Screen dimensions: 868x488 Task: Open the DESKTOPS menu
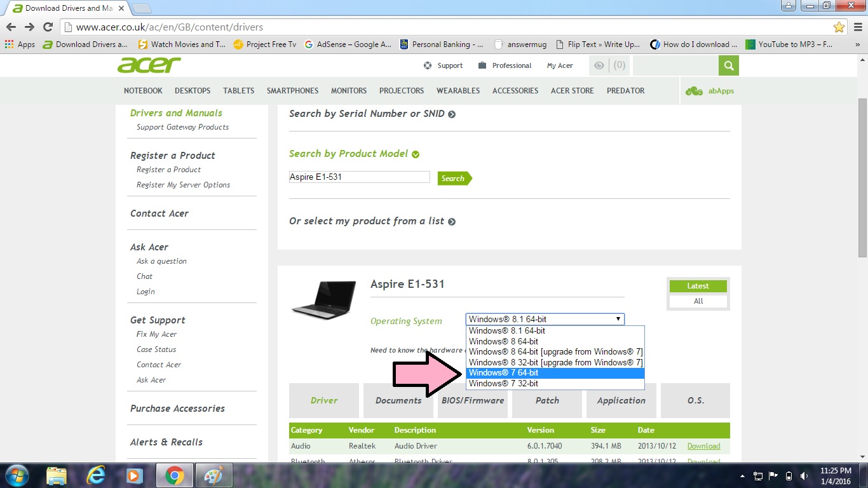coord(193,91)
